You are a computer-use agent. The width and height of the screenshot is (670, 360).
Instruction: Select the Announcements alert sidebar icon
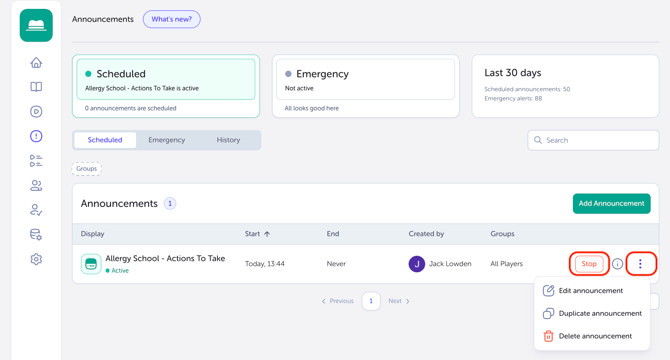(x=36, y=136)
